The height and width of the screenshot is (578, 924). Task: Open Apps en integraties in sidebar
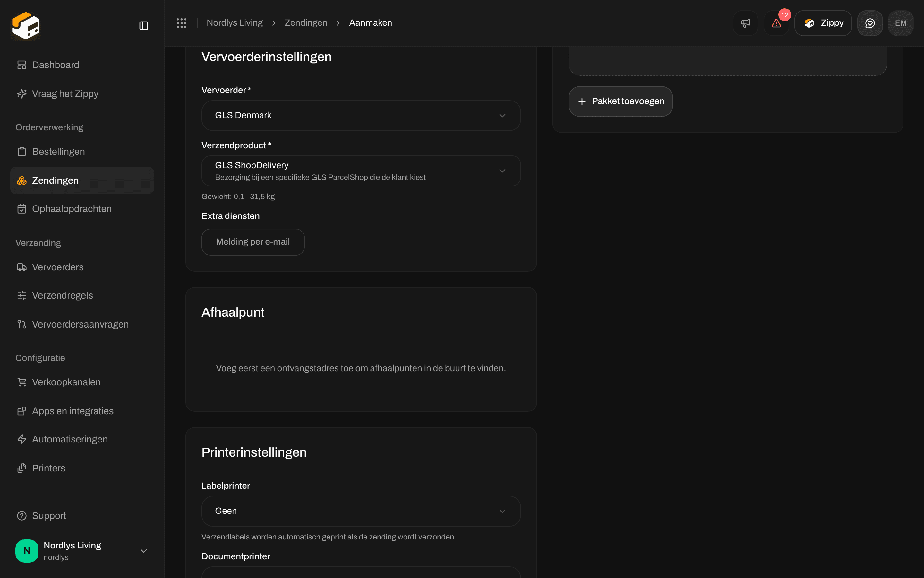(82, 411)
